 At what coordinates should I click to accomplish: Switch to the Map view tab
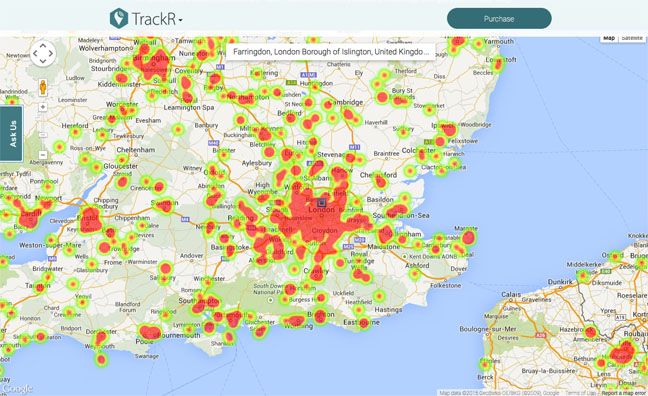pyautogui.click(x=609, y=38)
